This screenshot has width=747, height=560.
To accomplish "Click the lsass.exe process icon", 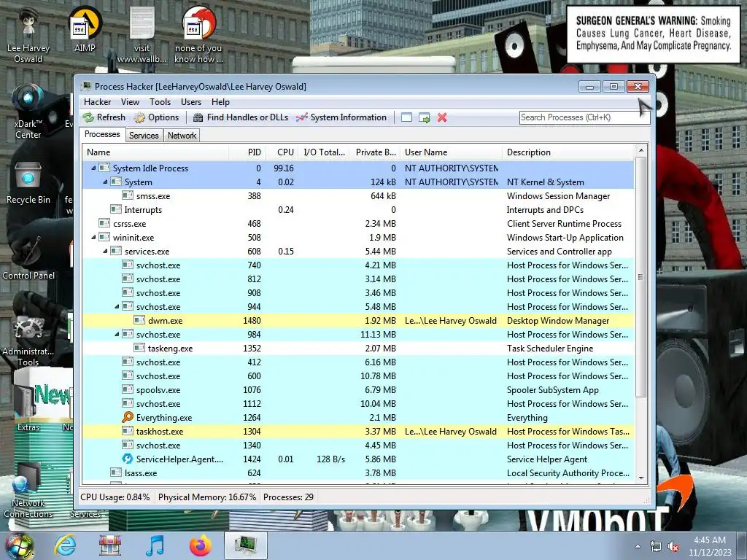I will (116, 472).
